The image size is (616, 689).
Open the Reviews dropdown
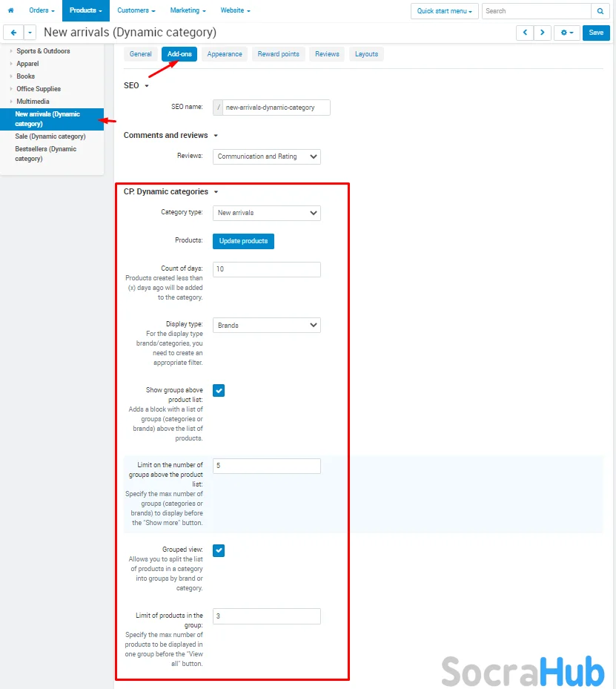267,157
